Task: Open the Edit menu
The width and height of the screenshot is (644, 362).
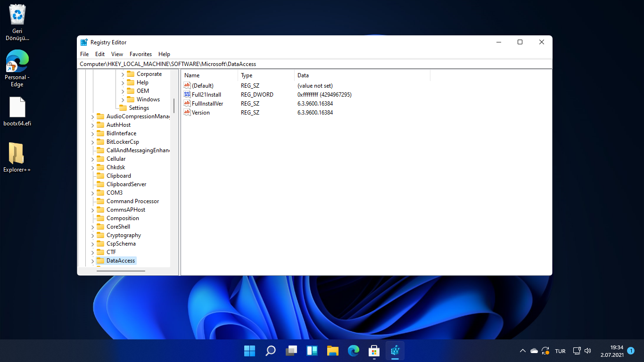Action: tap(100, 54)
